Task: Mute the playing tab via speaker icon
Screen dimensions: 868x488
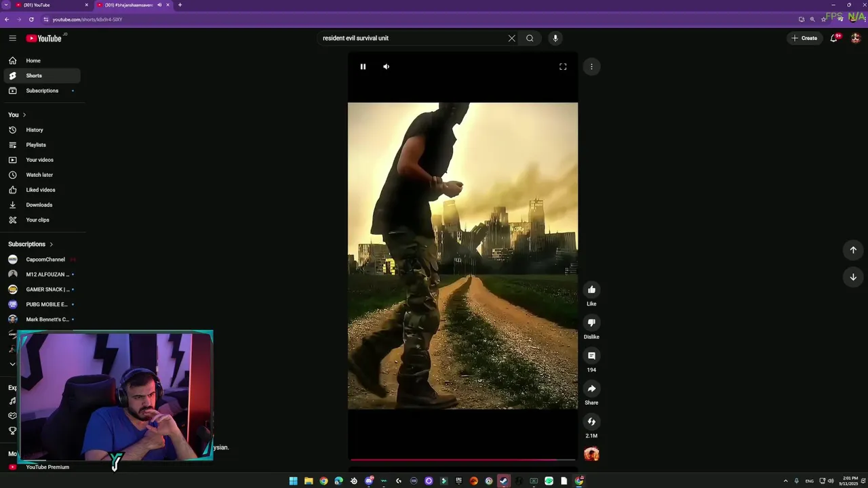Action: click(159, 5)
